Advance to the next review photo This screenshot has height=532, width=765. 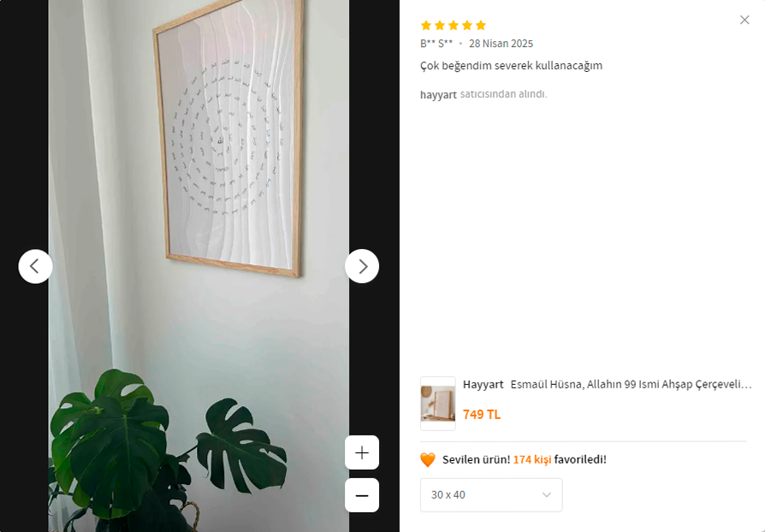click(361, 266)
